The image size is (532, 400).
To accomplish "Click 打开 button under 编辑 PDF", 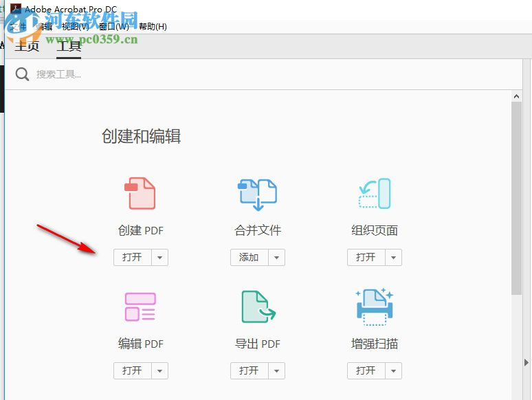I will click(x=133, y=370).
